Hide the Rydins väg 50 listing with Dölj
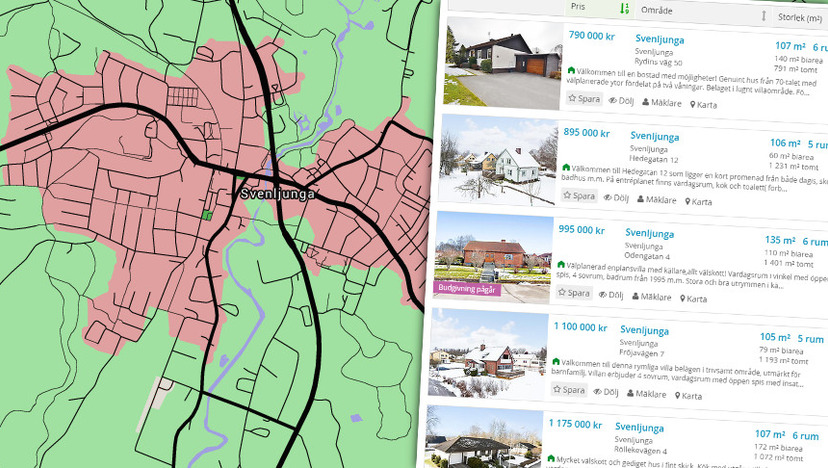 (621, 101)
